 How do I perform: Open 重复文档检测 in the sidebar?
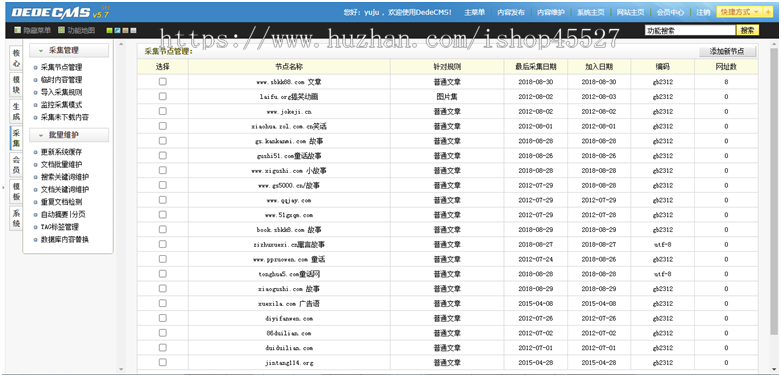point(61,202)
